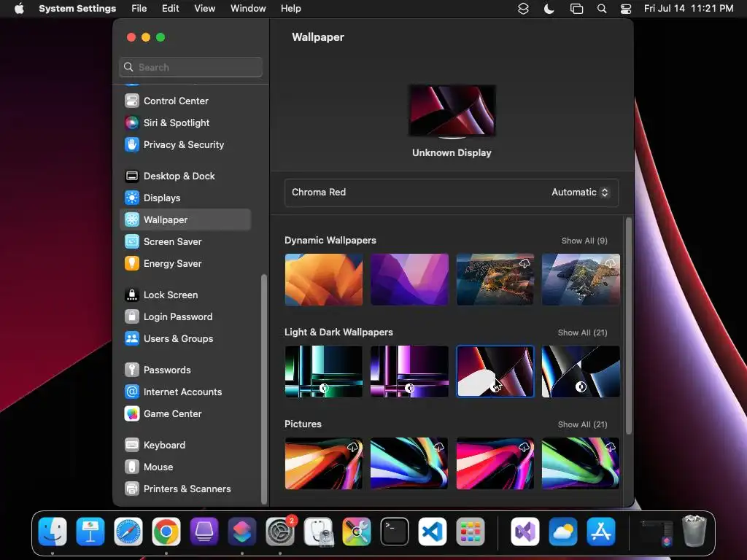Click the settings Search field
Screen dimensions: 747x560
(x=190, y=67)
